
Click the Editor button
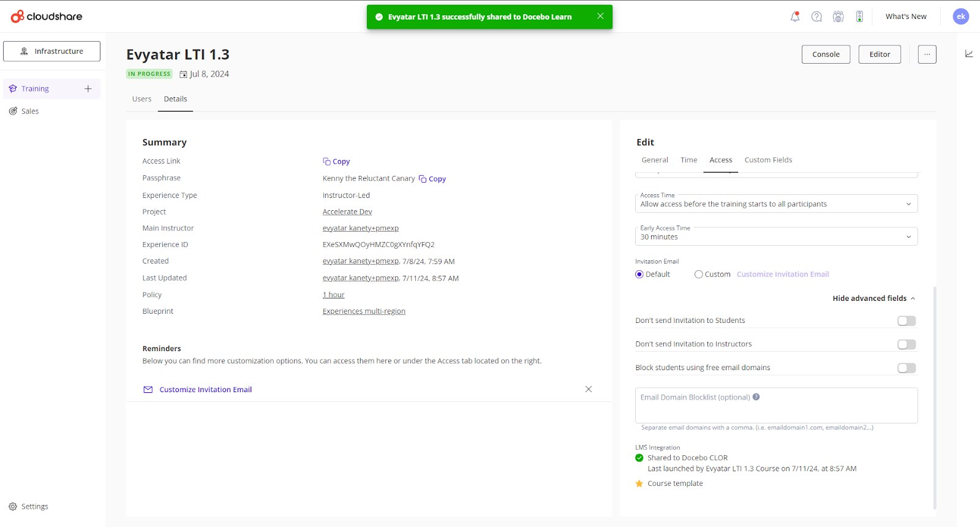(880, 55)
